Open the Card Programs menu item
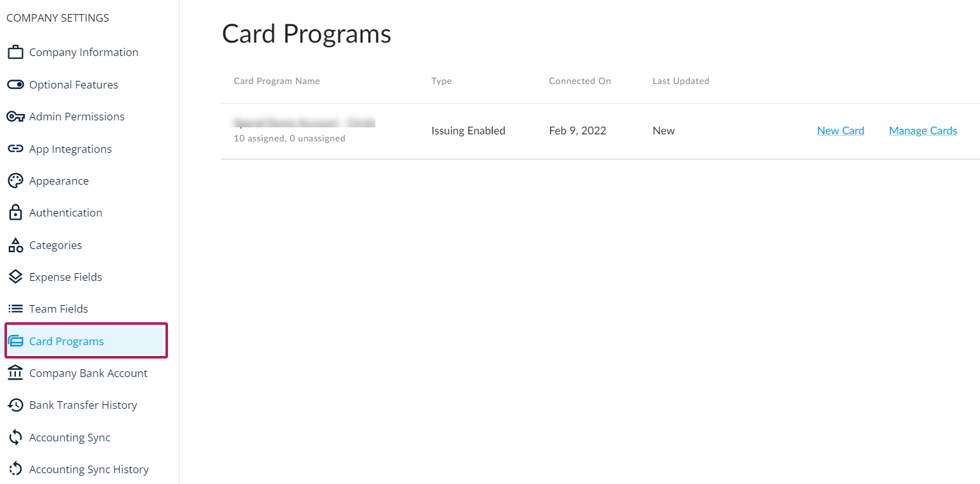 coord(86,341)
